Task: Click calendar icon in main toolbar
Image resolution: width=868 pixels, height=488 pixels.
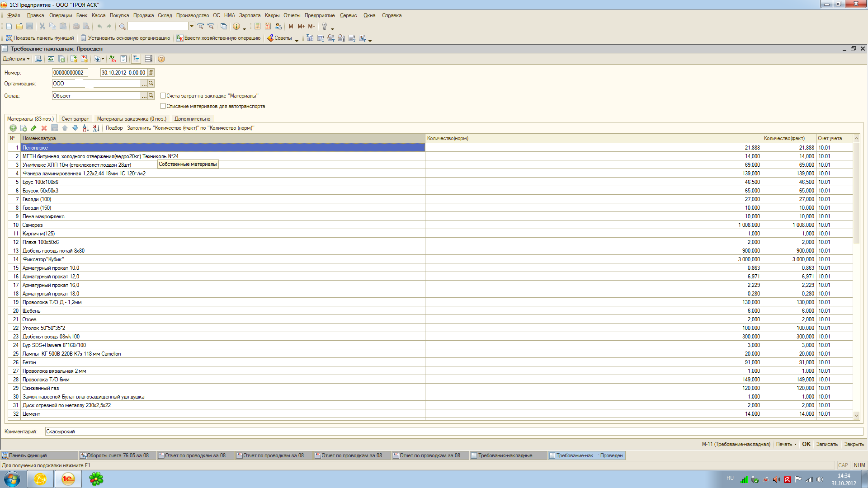Action: coord(268,27)
